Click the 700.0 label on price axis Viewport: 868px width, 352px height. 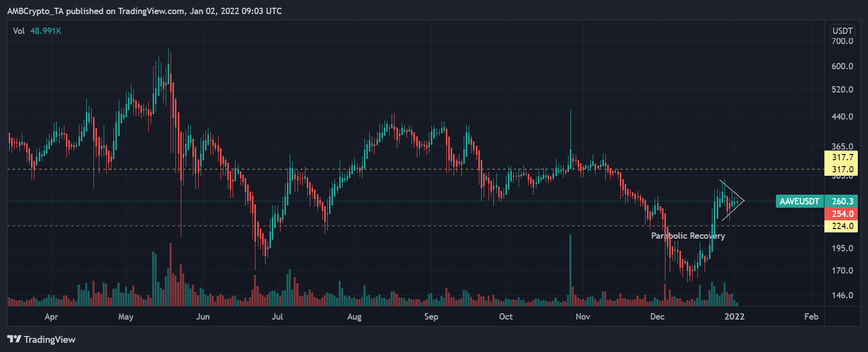(842, 41)
